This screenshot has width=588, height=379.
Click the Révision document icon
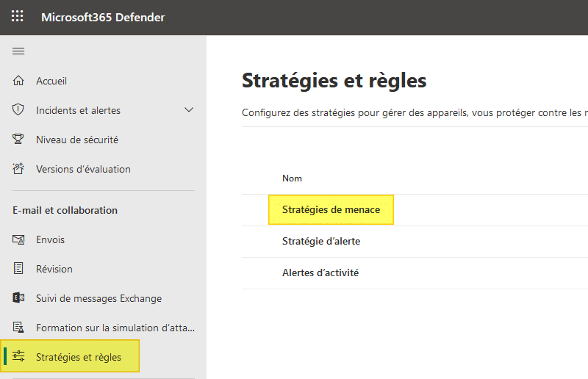click(x=19, y=269)
